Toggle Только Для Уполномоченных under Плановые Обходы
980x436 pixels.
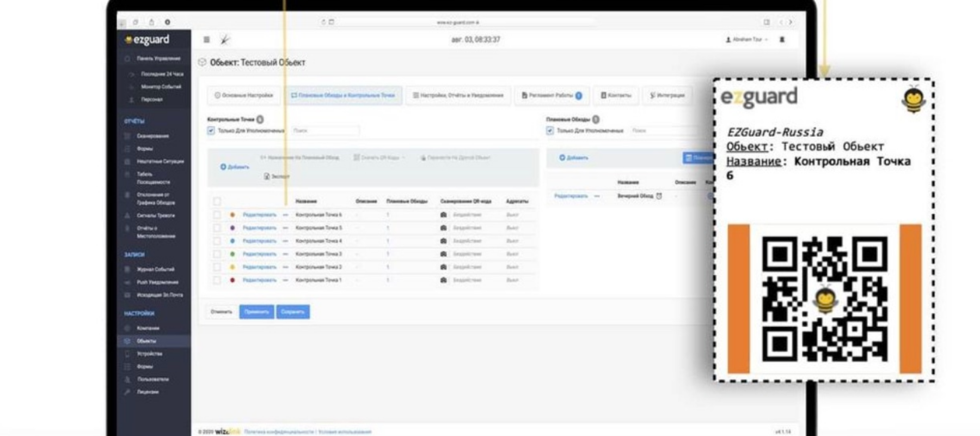click(550, 131)
